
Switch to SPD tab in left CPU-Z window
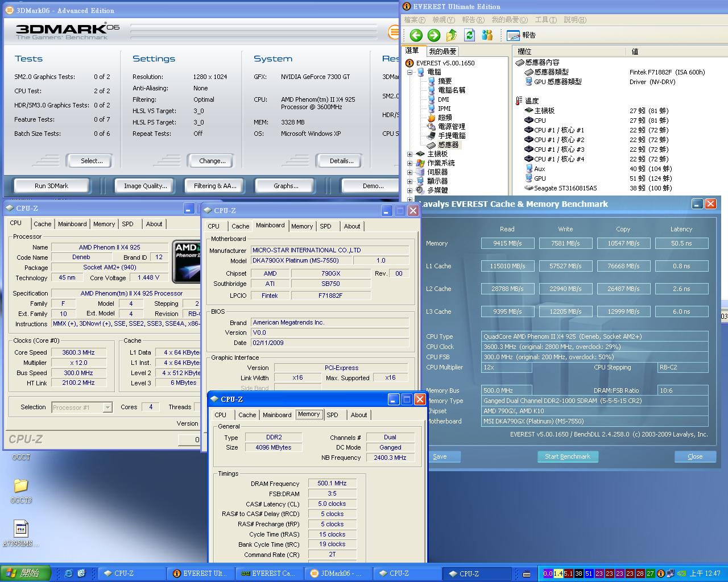pyautogui.click(x=128, y=224)
